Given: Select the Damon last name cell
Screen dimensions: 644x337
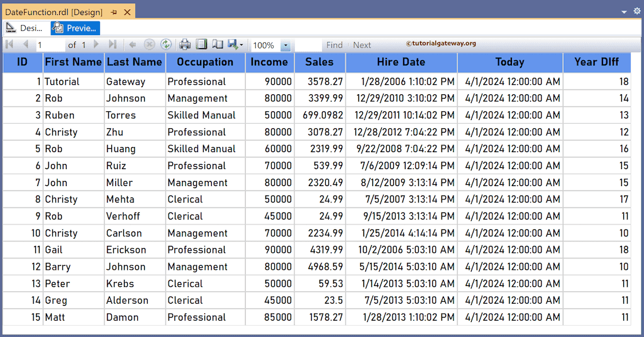Looking at the screenshot, I should click(x=135, y=317).
